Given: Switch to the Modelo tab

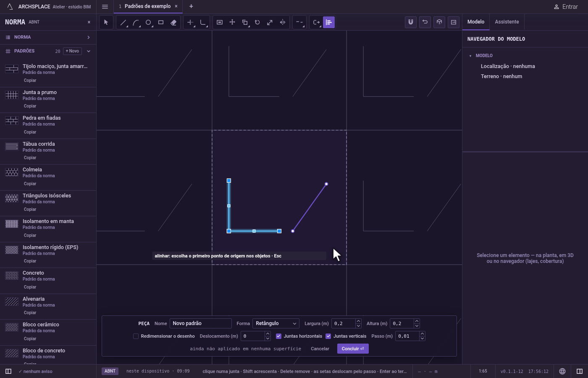Looking at the screenshot, I should tap(476, 22).
